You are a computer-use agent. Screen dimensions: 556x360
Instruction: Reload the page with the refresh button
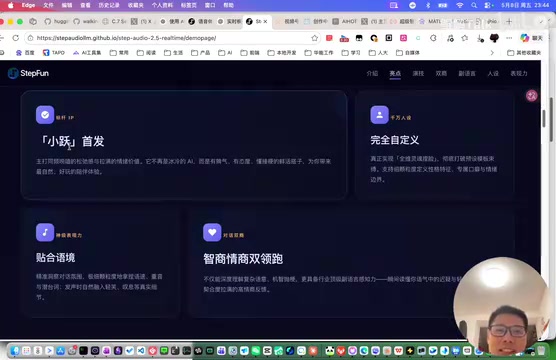[15, 38]
